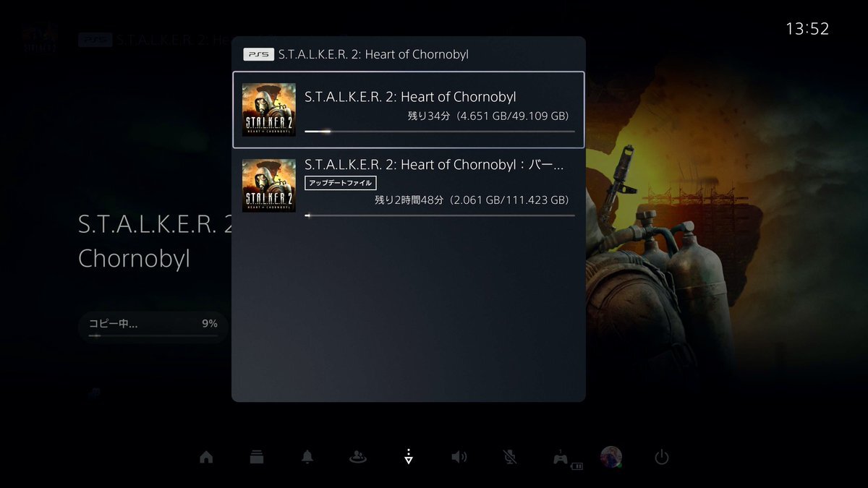Open the Sound speaker icon
The height and width of the screenshot is (488, 868).
tap(459, 457)
